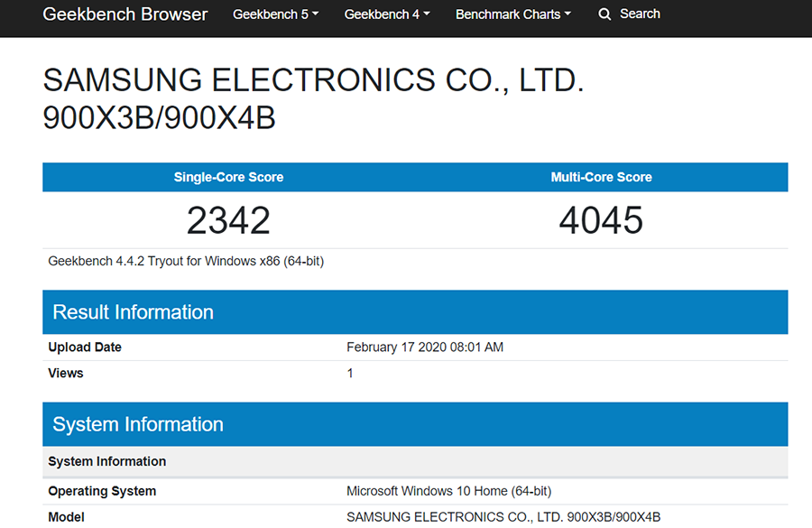812x528 pixels.
Task: Click the Upload Date label
Action: [x=85, y=347]
